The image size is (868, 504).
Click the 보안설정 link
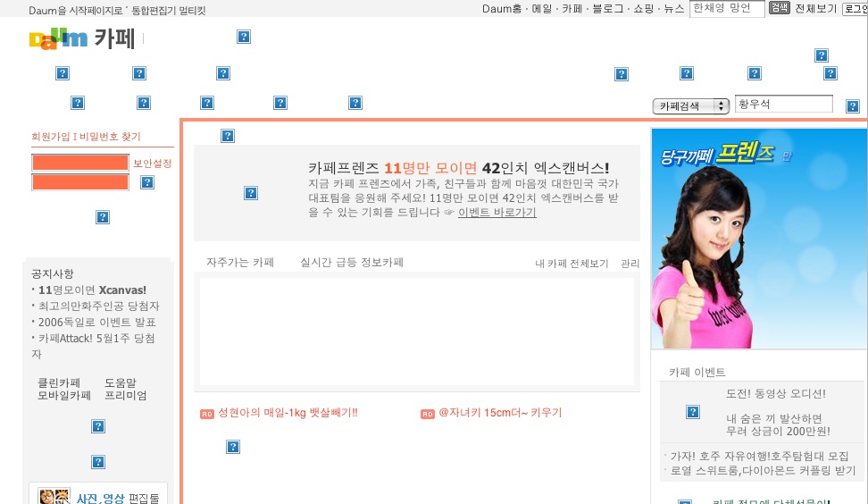[x=152, y=164]
